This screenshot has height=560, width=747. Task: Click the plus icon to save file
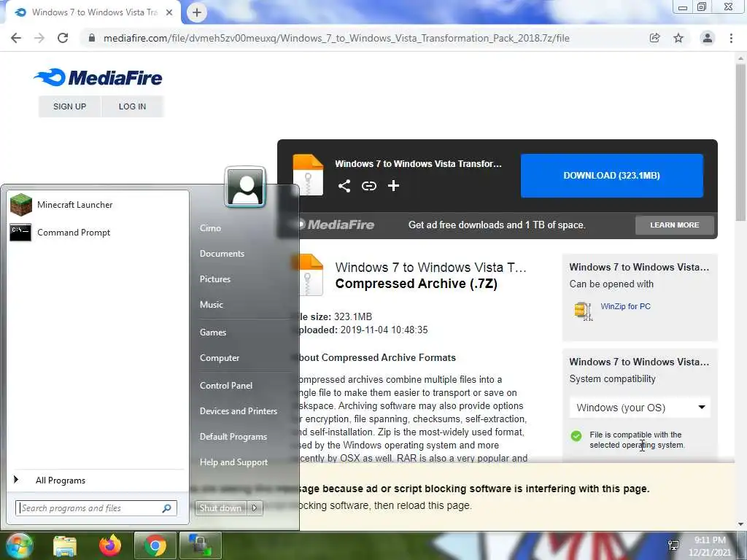[x=393, y=186]
